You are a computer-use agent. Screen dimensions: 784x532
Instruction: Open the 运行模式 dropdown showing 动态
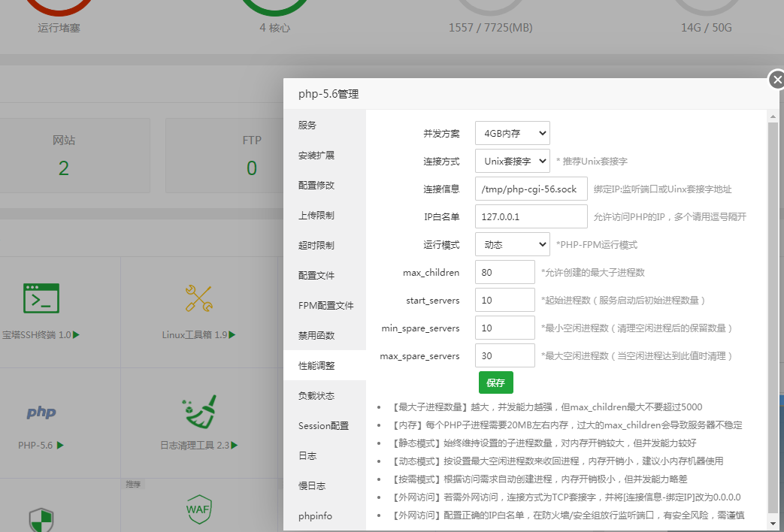coord(513,244)
